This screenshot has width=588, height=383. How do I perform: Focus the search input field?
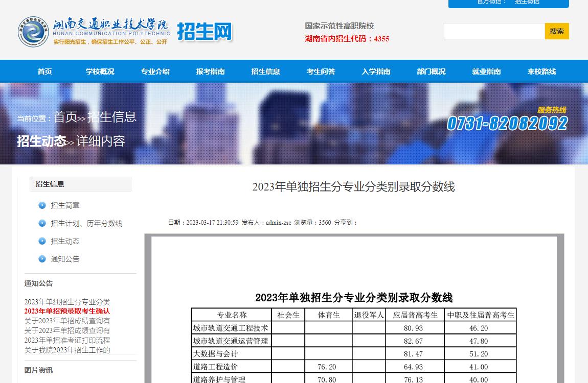click(494, 31)
